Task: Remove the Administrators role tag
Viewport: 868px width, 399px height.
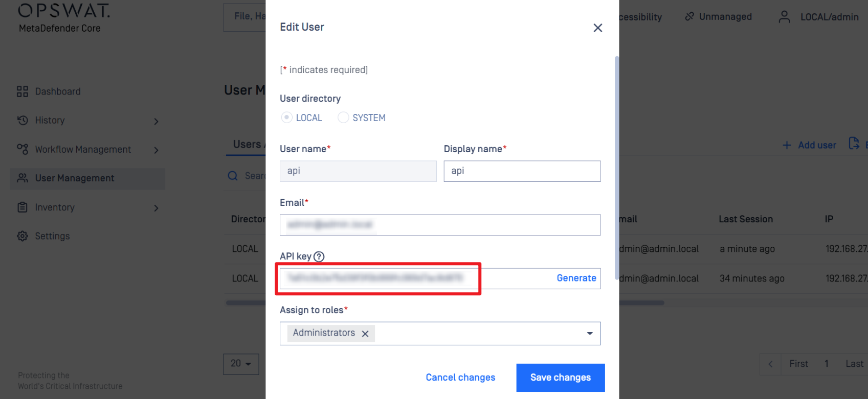Action: point(365,334)
